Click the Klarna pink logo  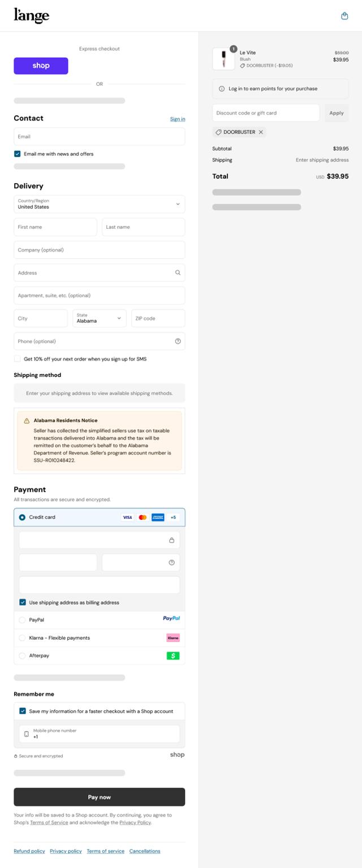pyautogui.click(x=173, y=637)
